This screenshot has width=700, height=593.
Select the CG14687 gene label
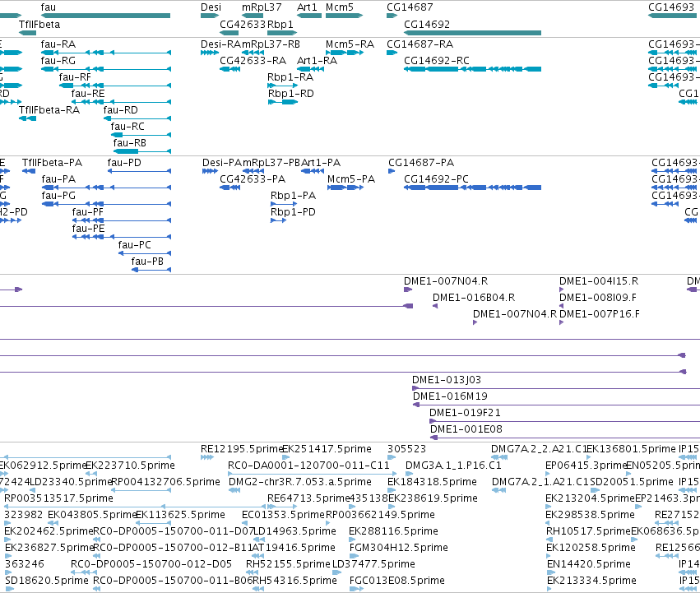click(x=410, y=7)
